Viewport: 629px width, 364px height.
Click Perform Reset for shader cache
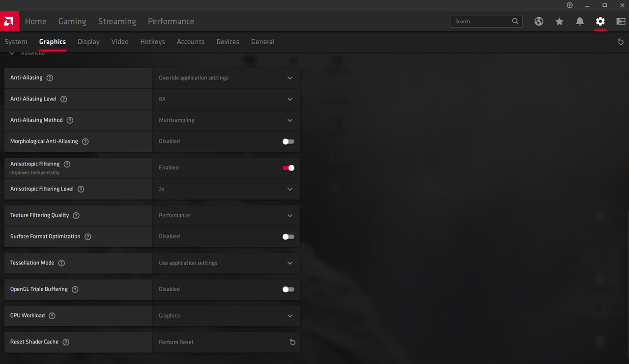[176, 342]
